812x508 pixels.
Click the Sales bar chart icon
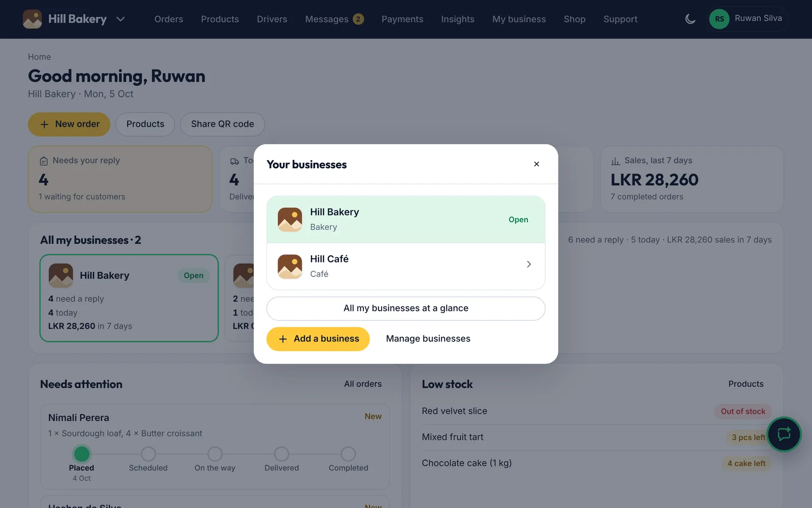[x=616, y=161]
